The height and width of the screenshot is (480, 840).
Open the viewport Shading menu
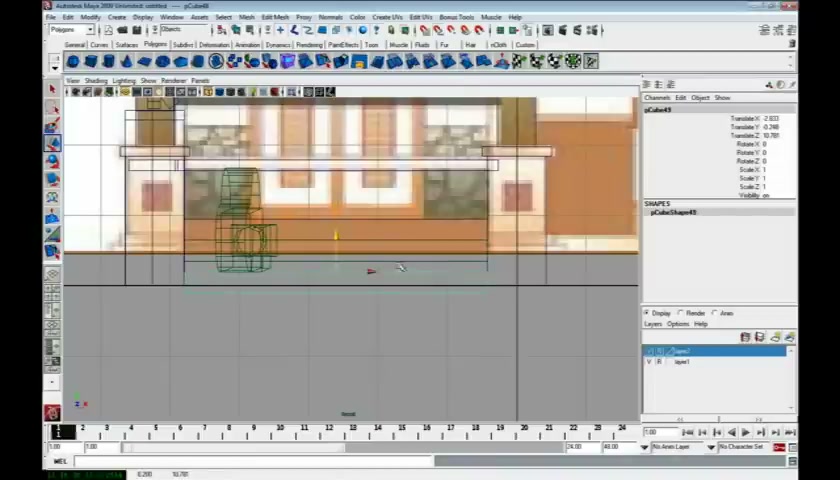pos(96,81)
